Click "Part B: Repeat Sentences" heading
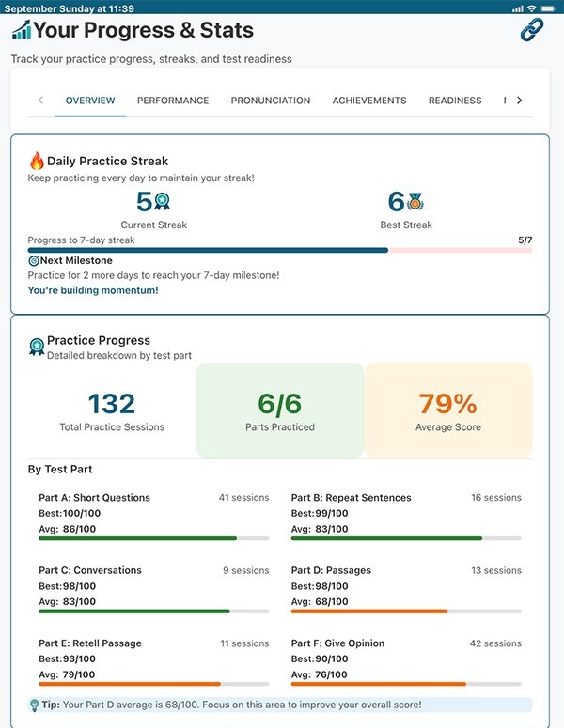 click(x=352, y=497)
